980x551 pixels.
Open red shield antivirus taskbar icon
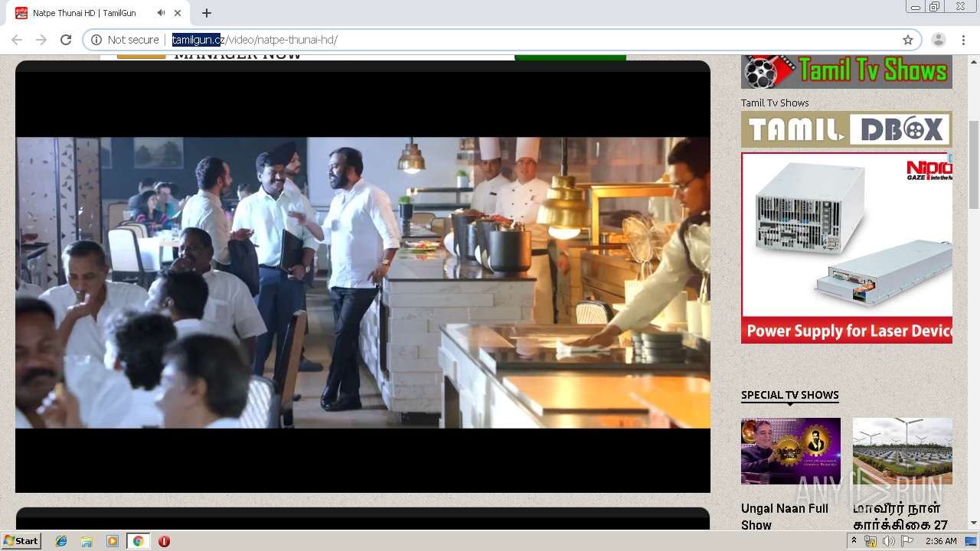pyautogui.click(x=164, y=541)
